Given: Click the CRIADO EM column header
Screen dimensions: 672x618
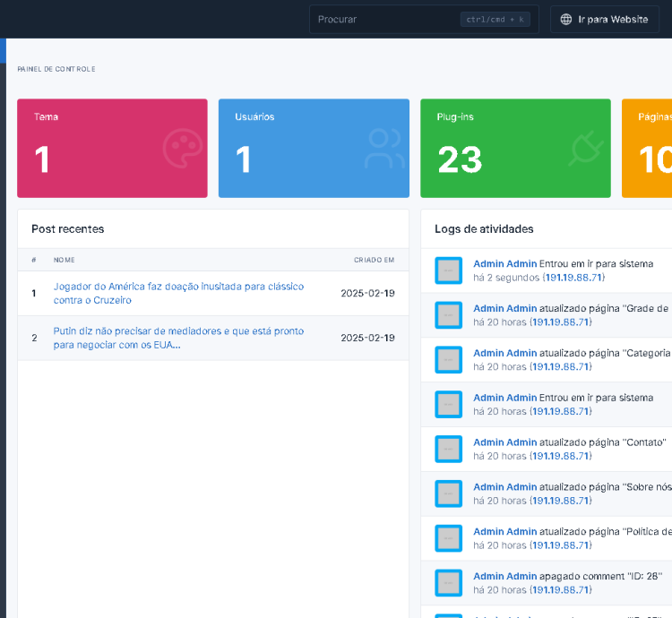Looking at the screenshot, I should coord(374,260).
